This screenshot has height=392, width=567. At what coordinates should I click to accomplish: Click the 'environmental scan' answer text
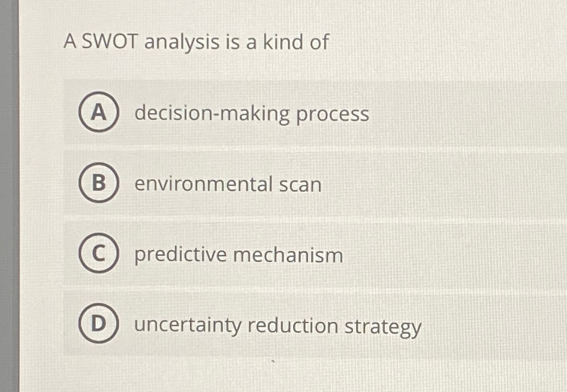pyautogui.click(x=228, y=185)
